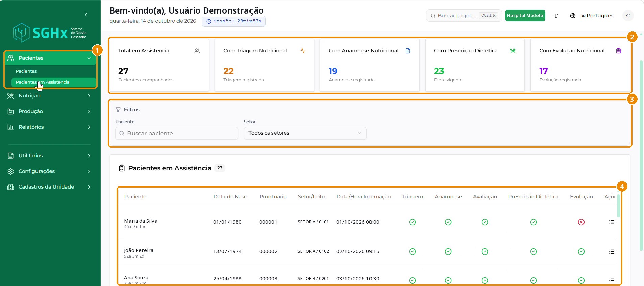Focus the Buscar página search box

tap(464, 16)
